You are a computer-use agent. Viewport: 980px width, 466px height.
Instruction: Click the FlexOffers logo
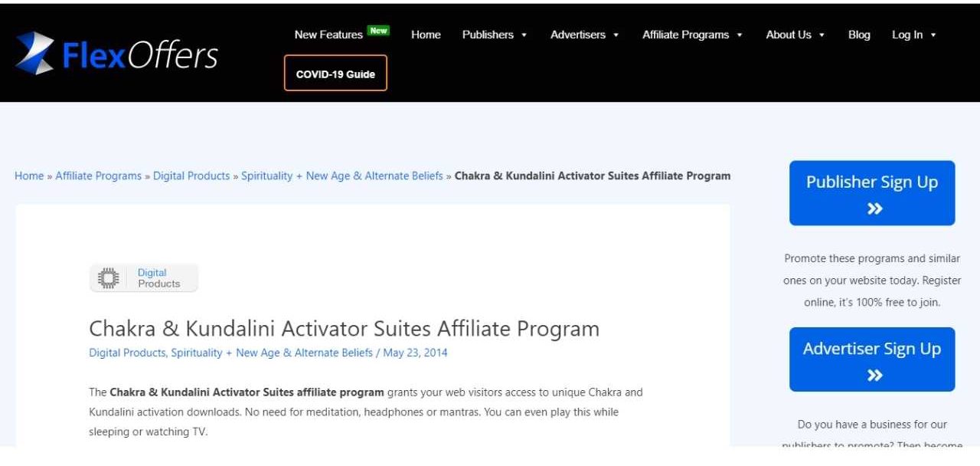point(115,54)
